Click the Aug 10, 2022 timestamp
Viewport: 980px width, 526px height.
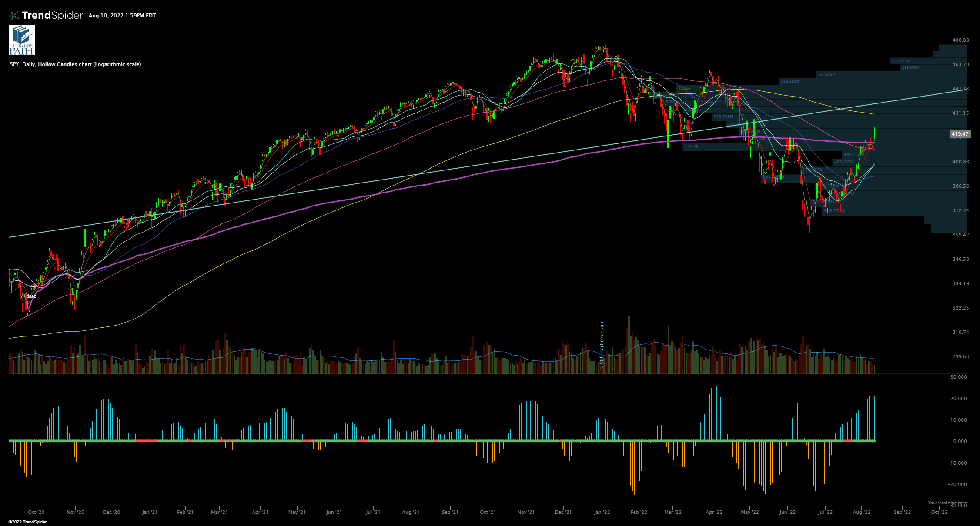click(122, 16)
